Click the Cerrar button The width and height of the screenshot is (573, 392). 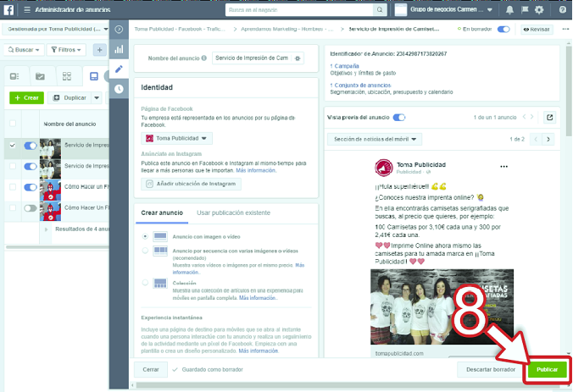151,370
